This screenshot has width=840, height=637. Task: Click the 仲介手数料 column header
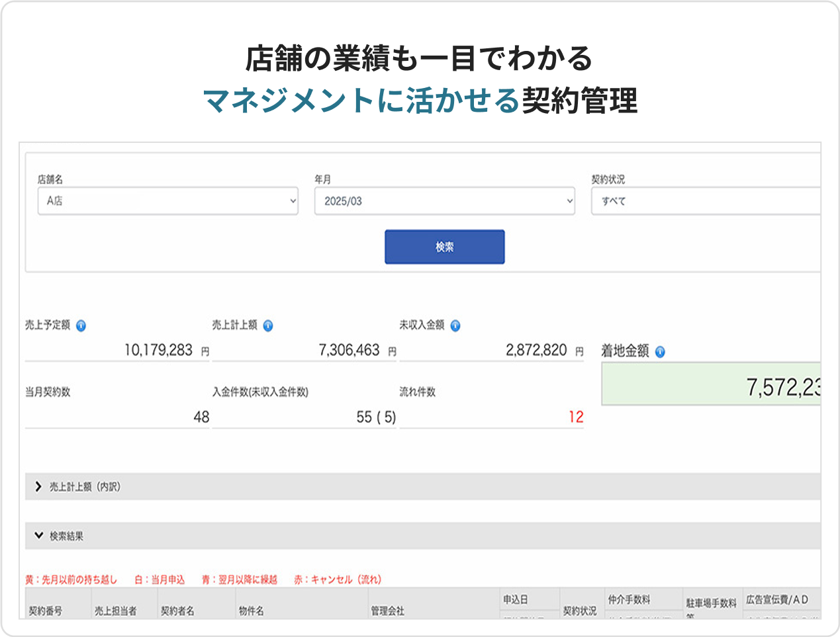(629, 599)
